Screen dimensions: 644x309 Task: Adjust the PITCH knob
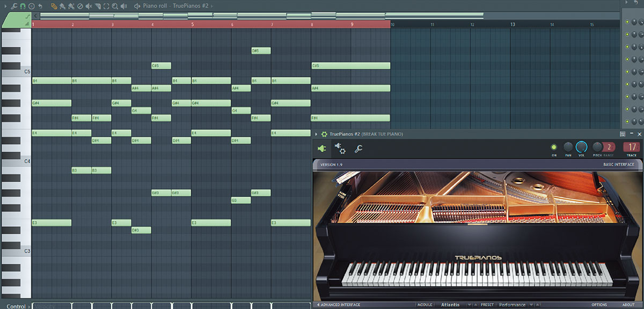[597, 147]
